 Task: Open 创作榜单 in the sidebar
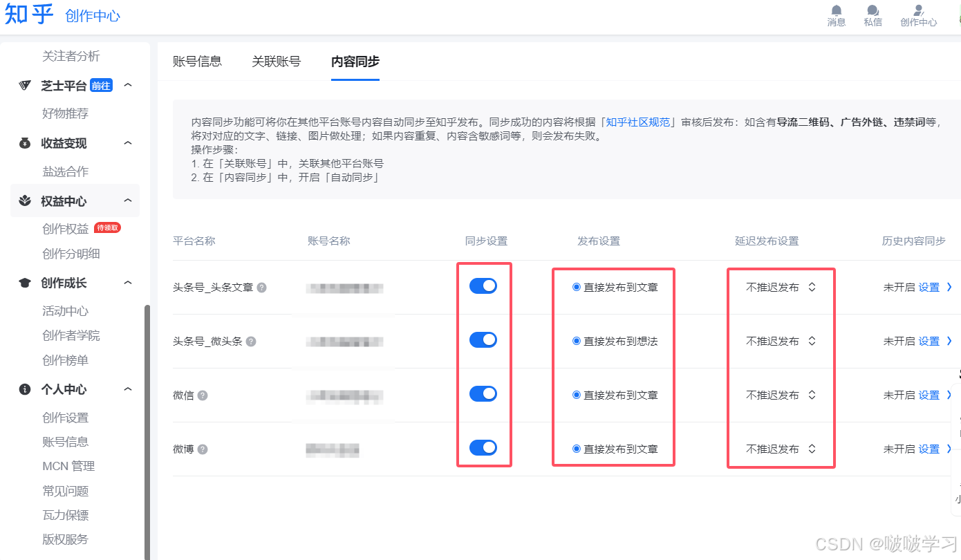[65, 360]
